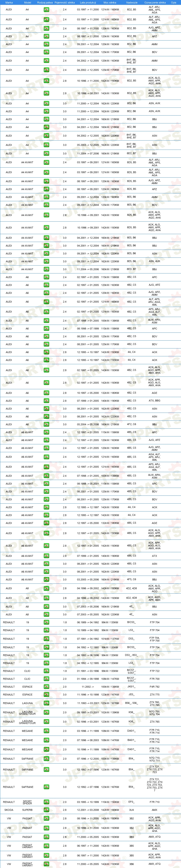Select the 8EC, B7 body code cell
Image resolution: width=181 pixels, height=868 pixels.
tap(131, 153)
